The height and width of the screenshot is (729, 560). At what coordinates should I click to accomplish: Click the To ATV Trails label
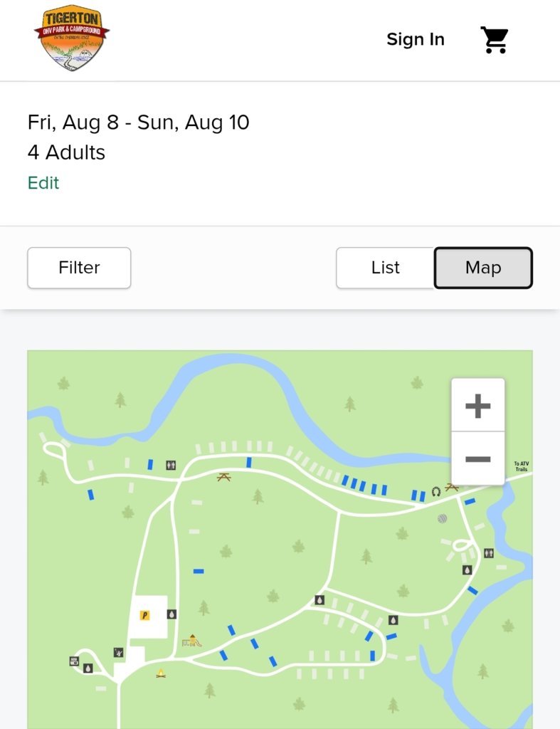[x=522, y=466]
